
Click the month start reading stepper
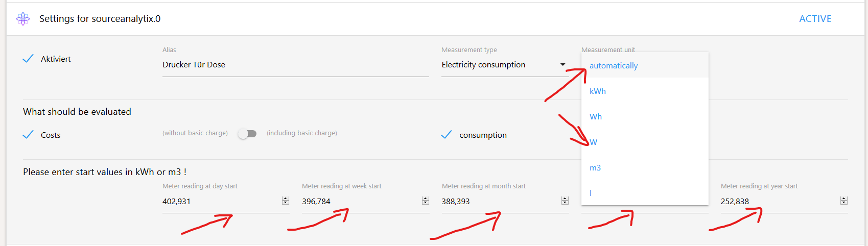(565, 201)
